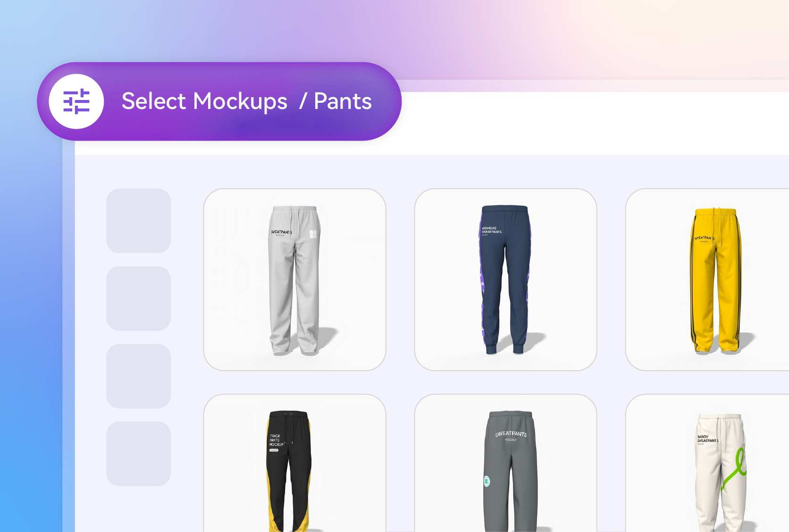Click the Track Pants Mockup text label
The height and width of the screenshot is (532, 789).
[x=277, y=440]
